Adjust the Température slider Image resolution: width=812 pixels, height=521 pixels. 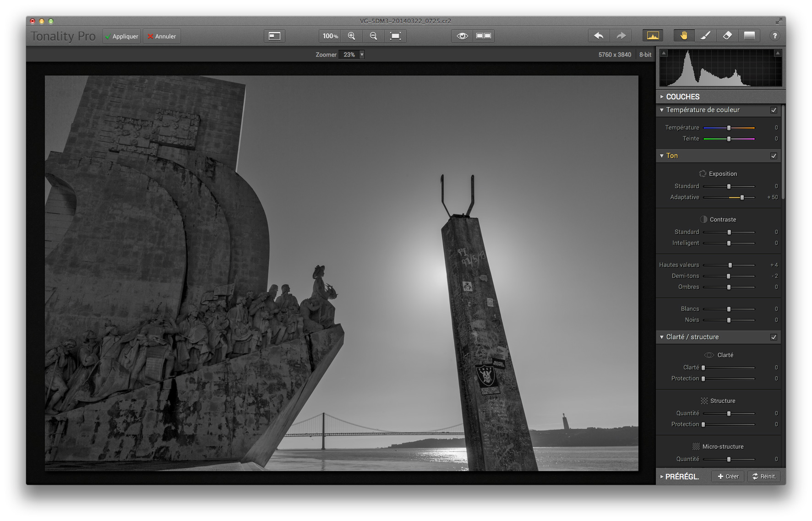(x=729, y=128)
